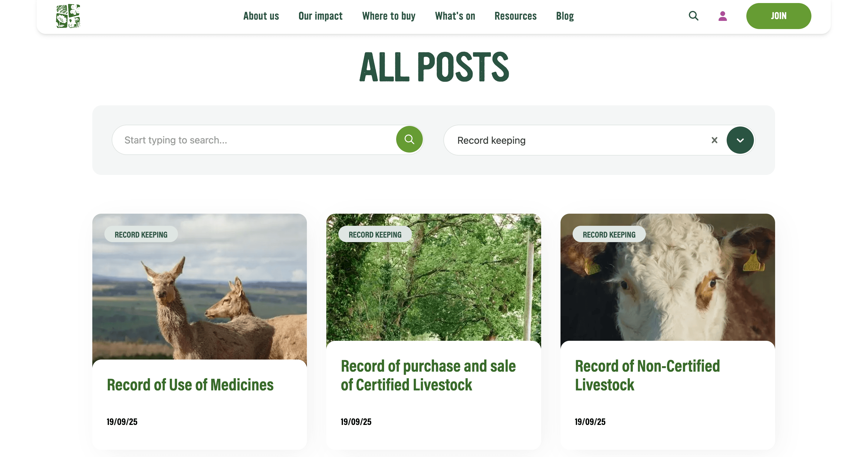Open the What's on menu
Image resolution: width=868 pixels, height=457 pixels.
pyautogui.click(x=455, y=16)
